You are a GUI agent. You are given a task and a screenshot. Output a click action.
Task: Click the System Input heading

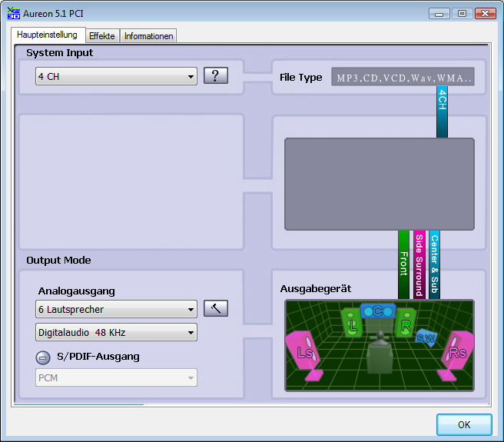(59, 53)
